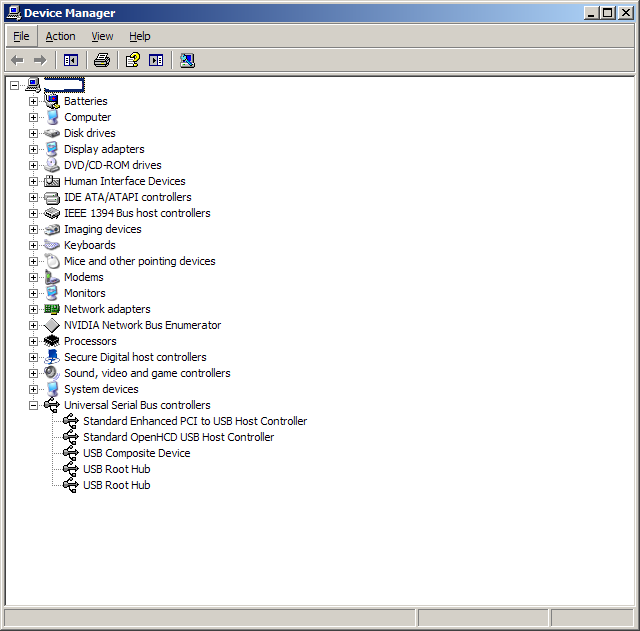Click the Human Interface Devices icon
The width and height of the screenshot is (640, 631).
pyautogui.click(x=52, y=181)
